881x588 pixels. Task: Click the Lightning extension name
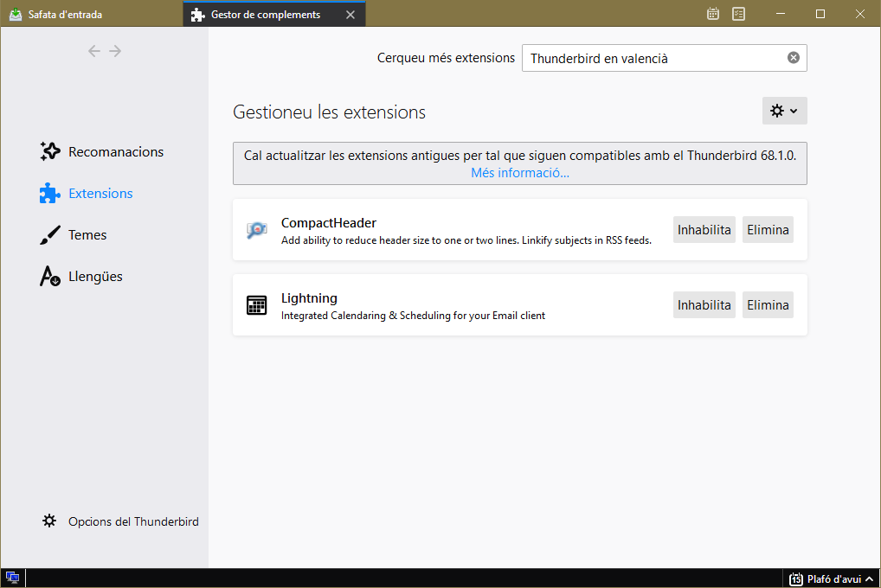309,298
